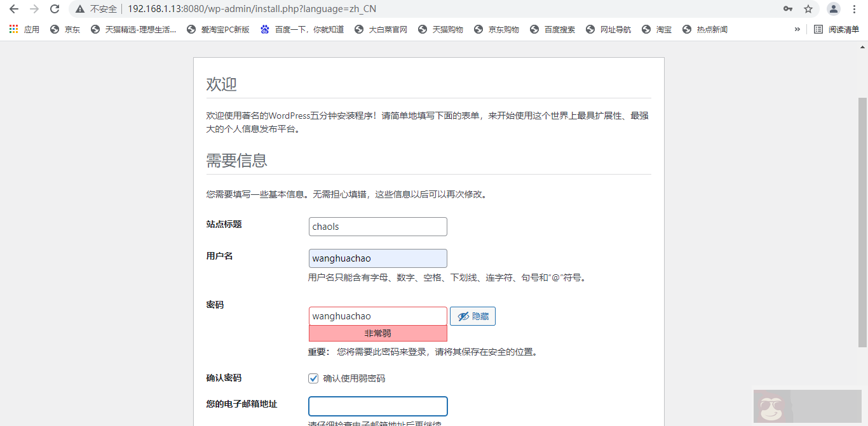Open Chrome's three-dot menu
This screenshot has height=426, width=868.
coord(854,9)
